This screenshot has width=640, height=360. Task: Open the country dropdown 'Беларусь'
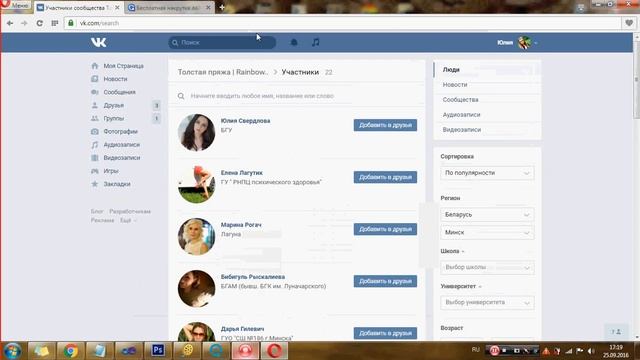click(487, 214)
